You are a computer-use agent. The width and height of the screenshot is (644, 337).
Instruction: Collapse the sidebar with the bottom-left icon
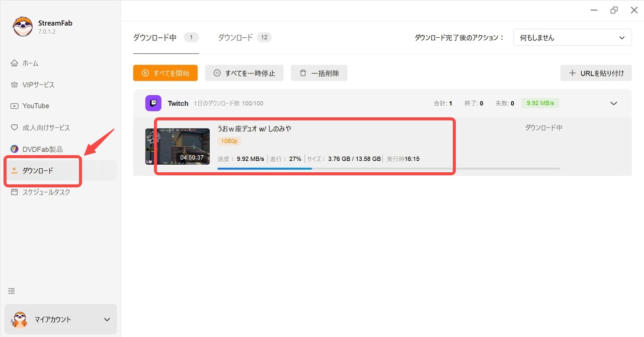tap(11, 291)
